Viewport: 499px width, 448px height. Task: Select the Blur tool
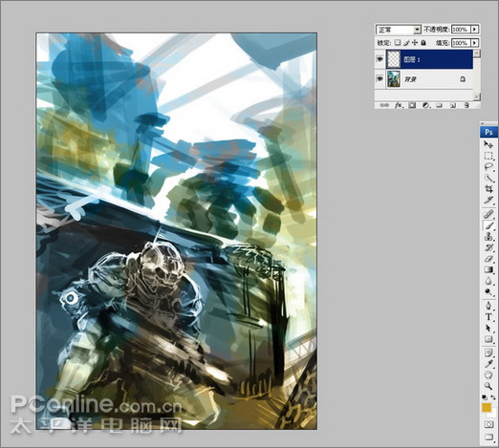click(488, 281)
